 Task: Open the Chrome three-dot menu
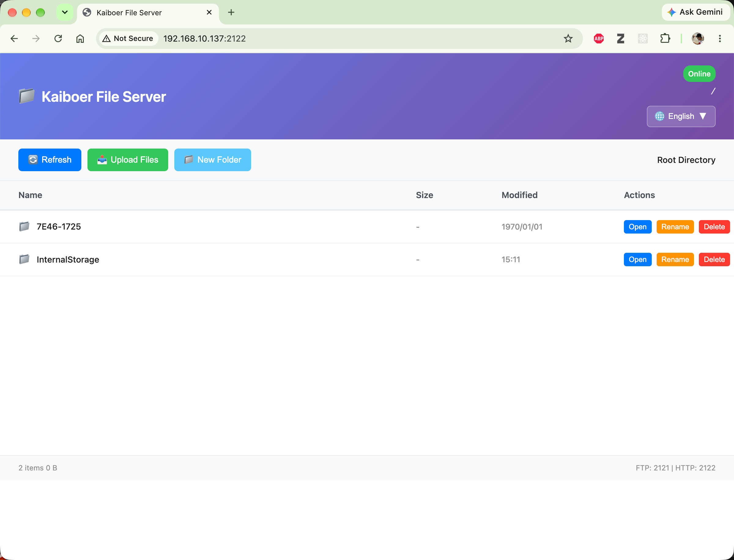click(720, 39)
